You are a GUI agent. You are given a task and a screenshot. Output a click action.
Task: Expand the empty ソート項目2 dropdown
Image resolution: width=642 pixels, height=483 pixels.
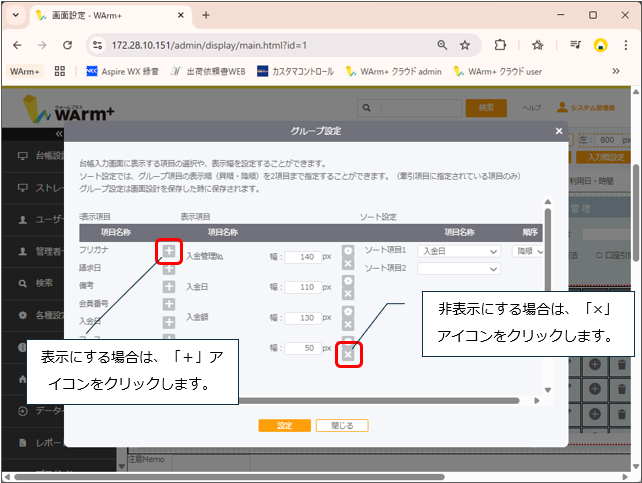click(459, 268)
